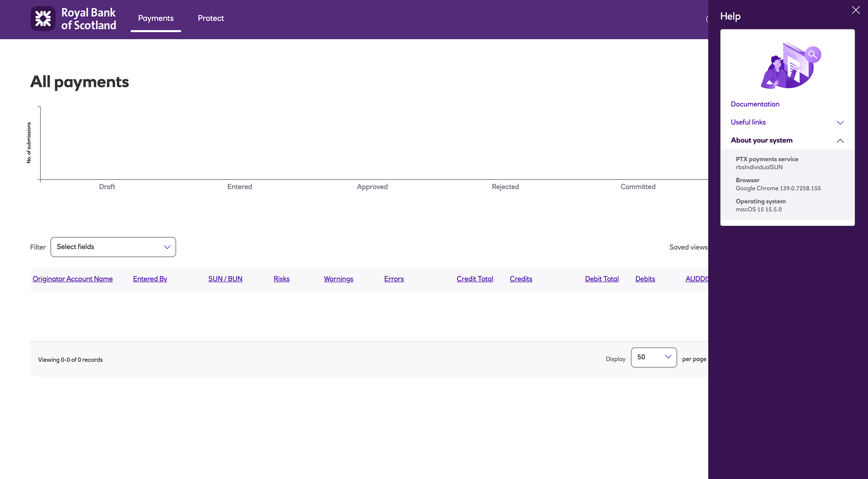Sort by SUN / BUN column
Image resolution: width=868 pixels, height=479 pixels.
tap(225, 279)
